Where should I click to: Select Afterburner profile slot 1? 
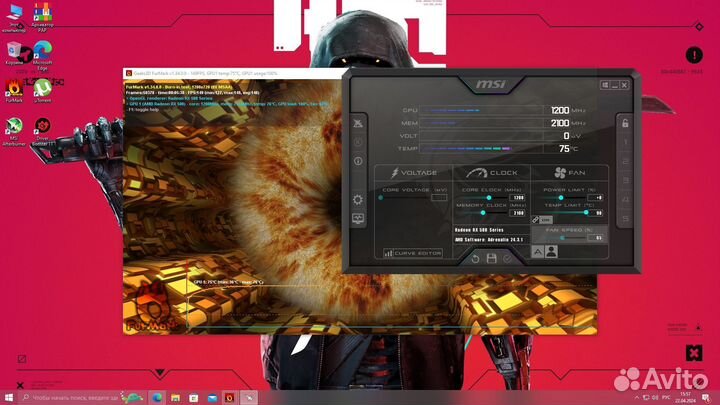pyautogui.click(x=625, y=142)
